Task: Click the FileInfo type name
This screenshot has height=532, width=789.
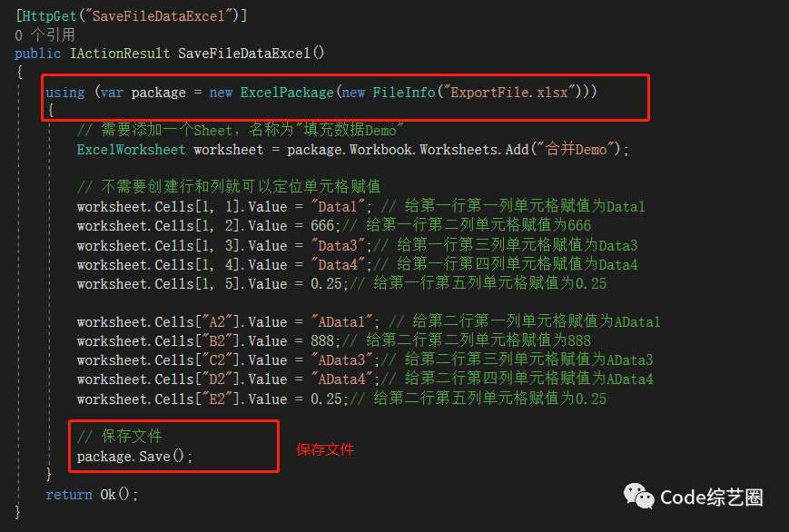Action: click(403, 93)
